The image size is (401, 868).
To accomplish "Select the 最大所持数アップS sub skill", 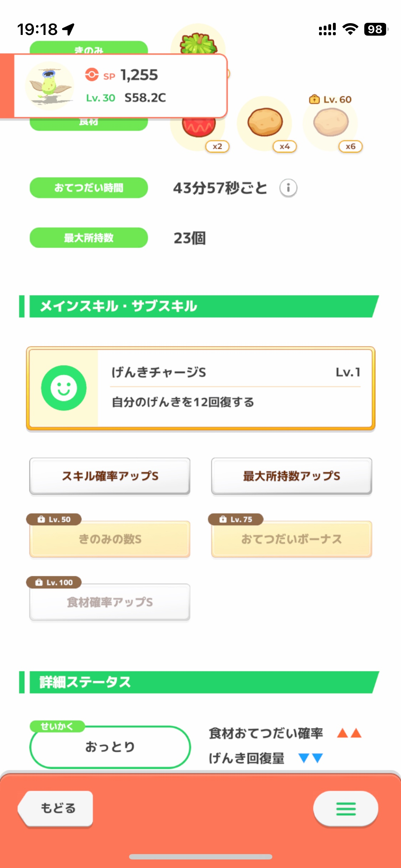I will point(292,476).
